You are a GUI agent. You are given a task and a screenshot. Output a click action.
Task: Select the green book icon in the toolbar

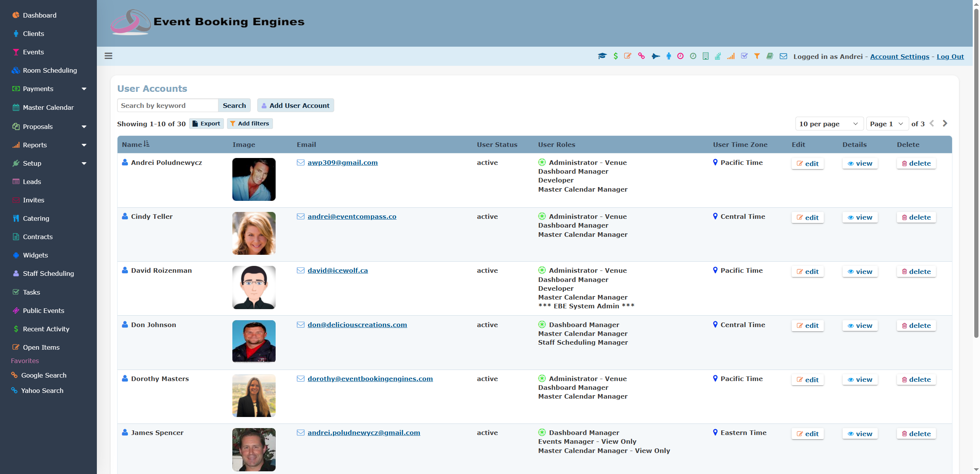click(x=770, y=56)
